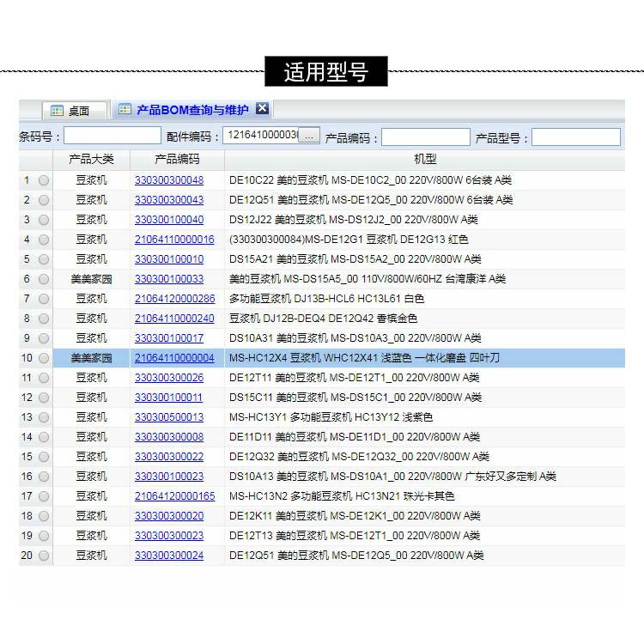Screen dimensions: 644x644
Task: Follow the 330300100017 link
Action: click(x=169, y=338)
